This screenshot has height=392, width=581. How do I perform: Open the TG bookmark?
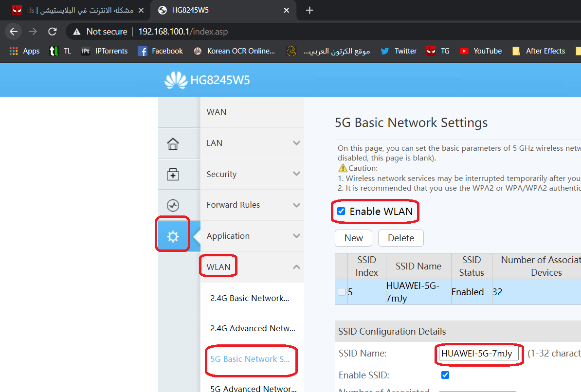pos(437,51)
